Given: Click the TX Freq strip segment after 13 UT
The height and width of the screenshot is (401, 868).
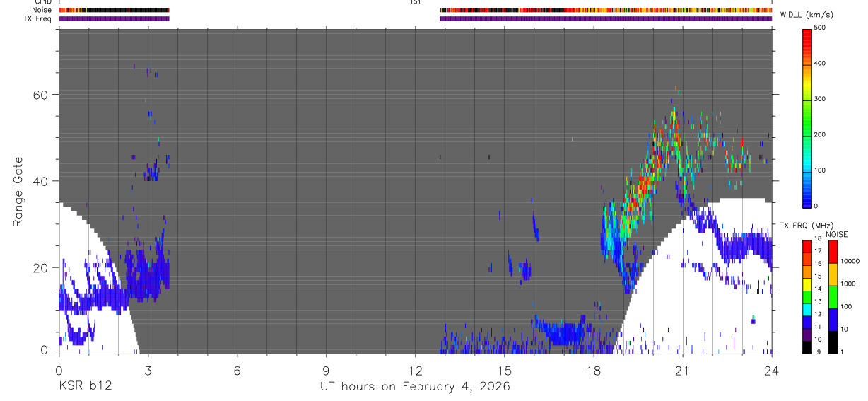Looking at the screenshot, I should pyautogui.click(x=606, y=18).
